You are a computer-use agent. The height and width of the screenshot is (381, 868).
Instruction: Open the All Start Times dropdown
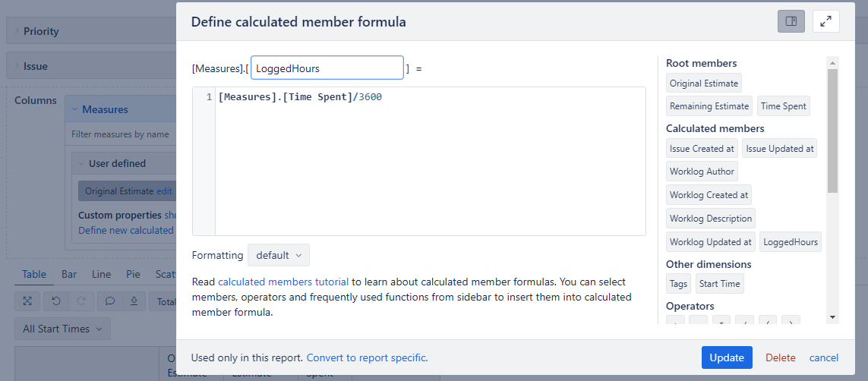click(x=62, y=329)
